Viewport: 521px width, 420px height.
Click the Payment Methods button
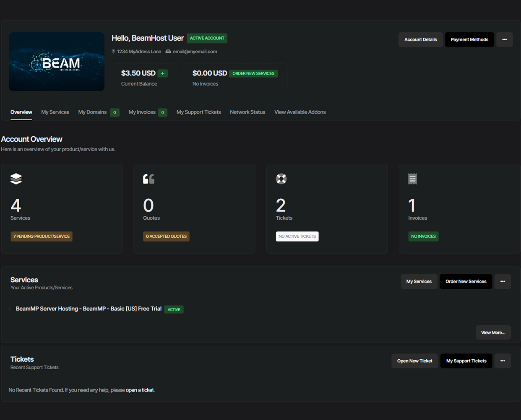[469, 39]
